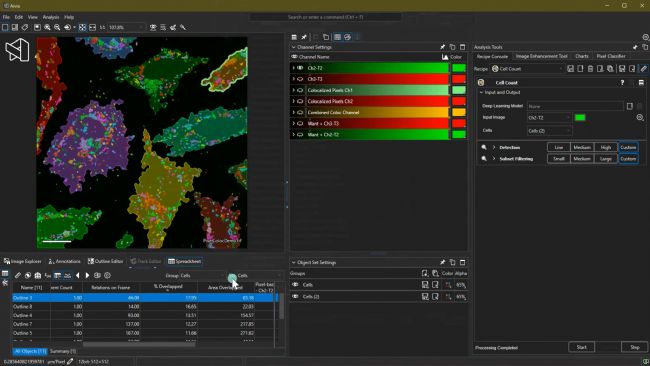This screenshot has height=366, width=650.
Task: Click the next object arrow in spreadsheet toolbar
Action: point(87,275)
